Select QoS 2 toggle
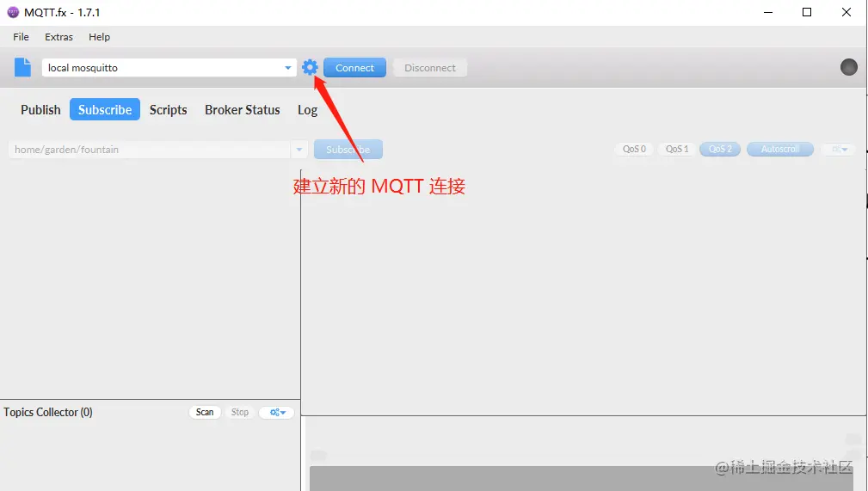This screenshot has height=491, width=868. pos(720,149)
